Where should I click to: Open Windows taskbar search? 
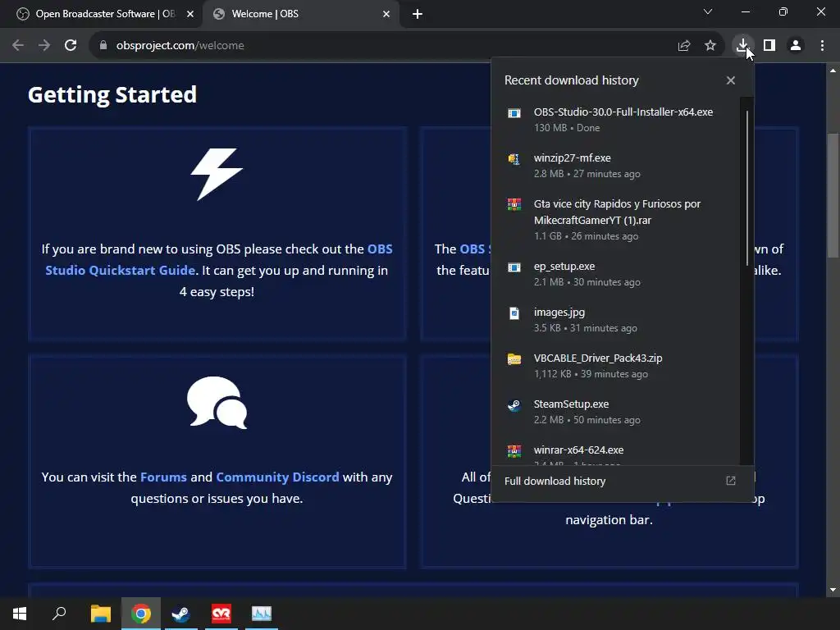click(59, 614)
